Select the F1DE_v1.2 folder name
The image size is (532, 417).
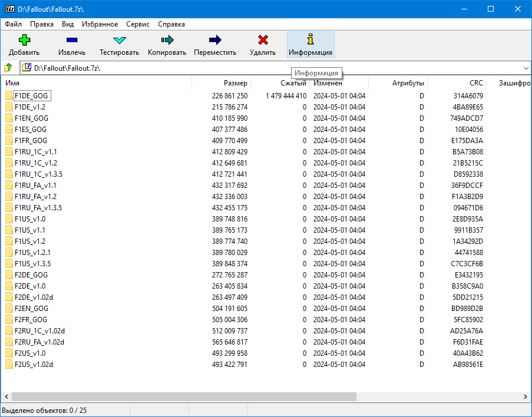[30, 107]
